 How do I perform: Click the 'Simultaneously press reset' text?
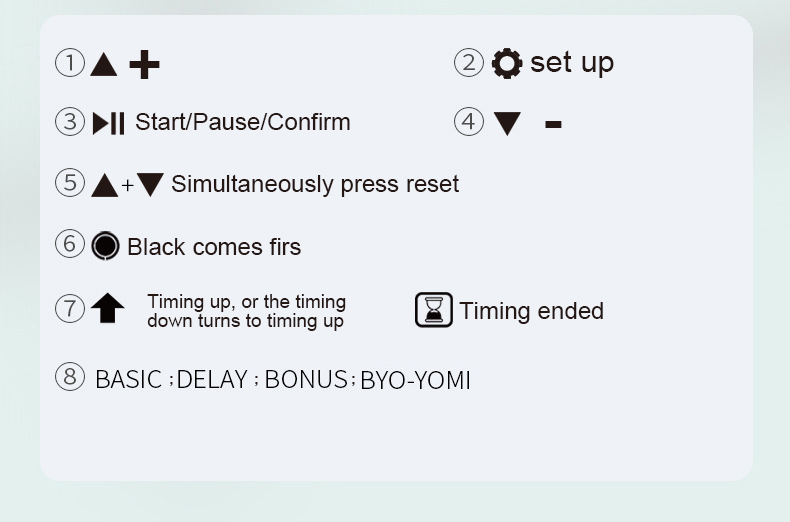coord(315,184)
